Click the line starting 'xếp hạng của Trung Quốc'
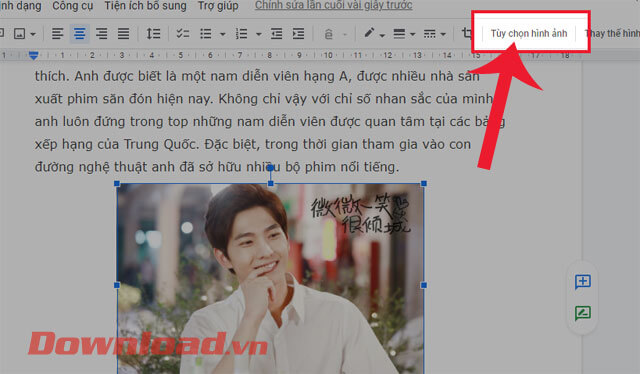The image size is (640, 374). tap(253, 144)
